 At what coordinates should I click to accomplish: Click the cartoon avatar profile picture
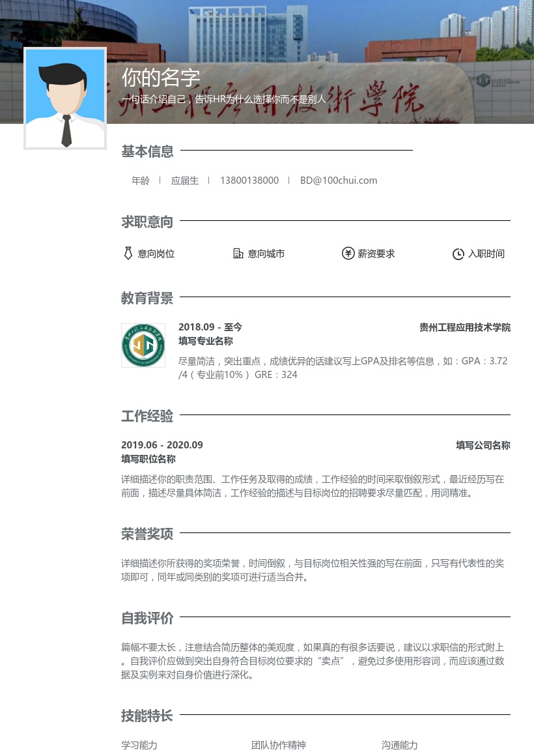pos(65,98)
